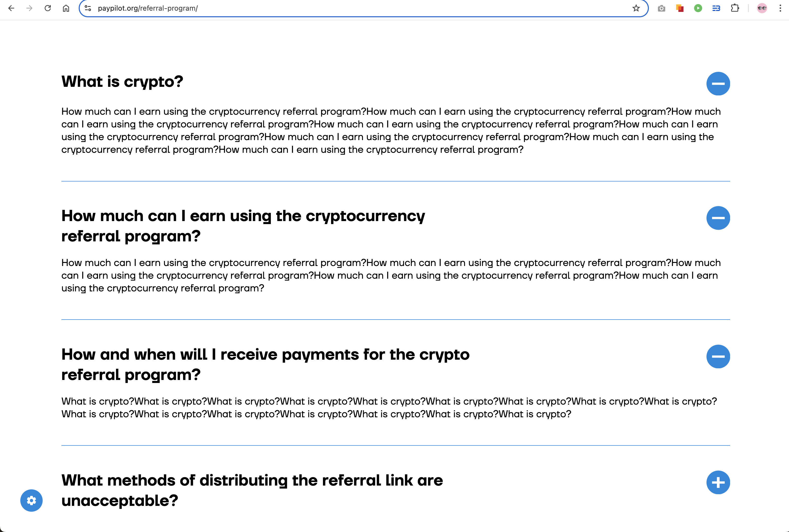This screenshot has height=532, width=789.
Task: Open the Extensions puzzle-piece menu
Action: (x=735, y=8)
